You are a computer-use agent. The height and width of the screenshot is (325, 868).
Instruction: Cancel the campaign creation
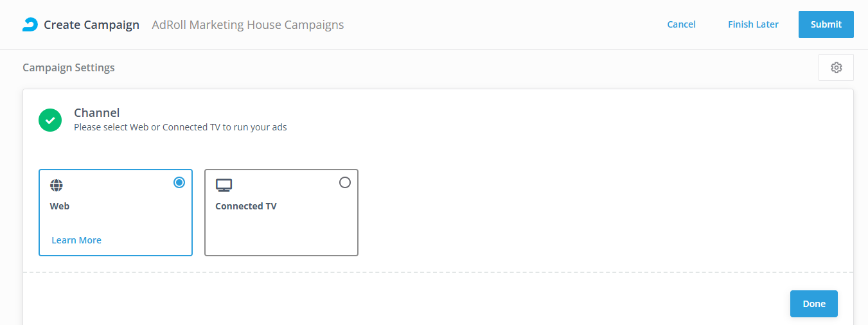[681, 24]
